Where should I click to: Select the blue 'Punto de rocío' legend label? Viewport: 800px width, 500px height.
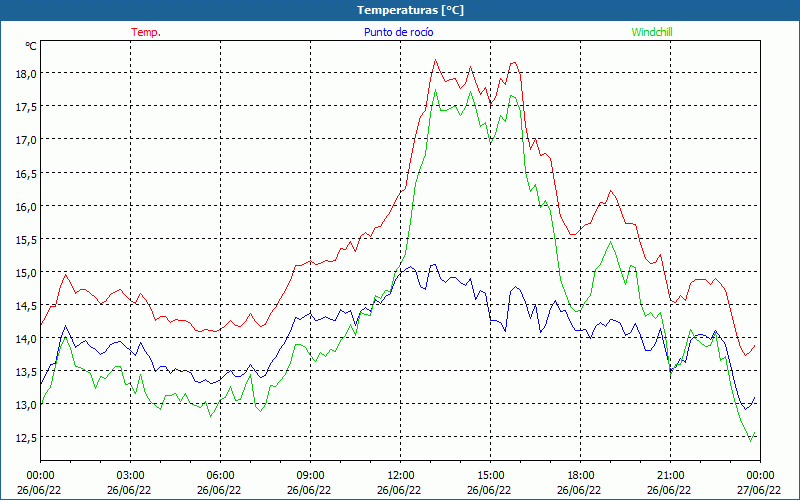click(x=399, y=32)
